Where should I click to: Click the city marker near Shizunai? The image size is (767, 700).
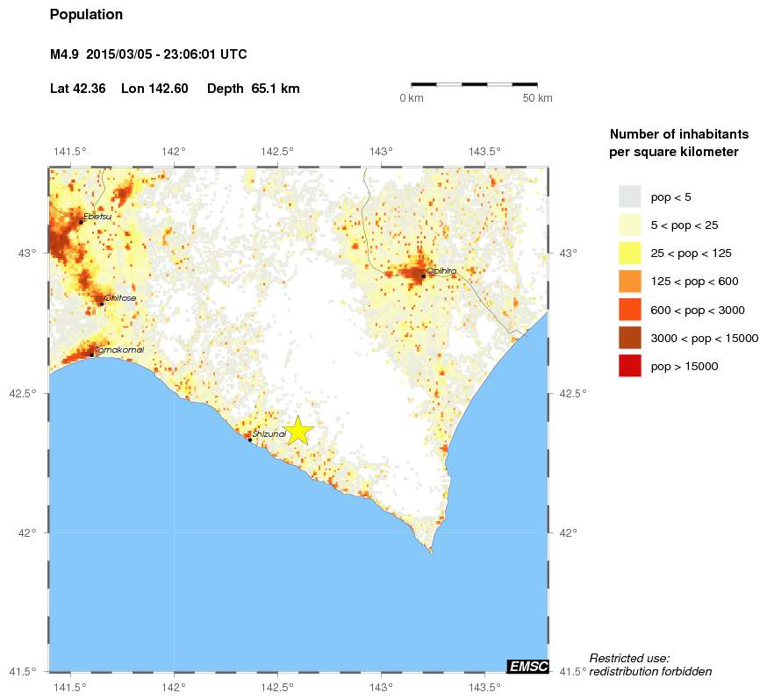249,438
